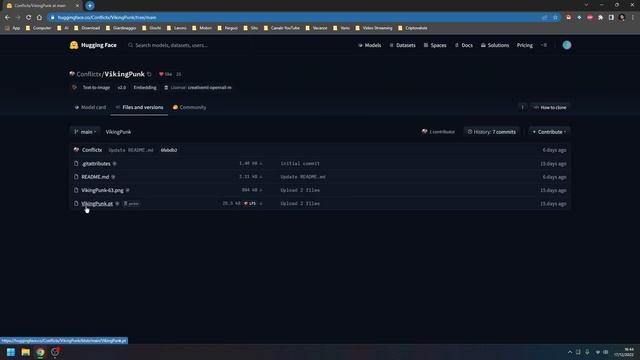
Task: Open the .gitattributes file
Action: tap(96, 164)
